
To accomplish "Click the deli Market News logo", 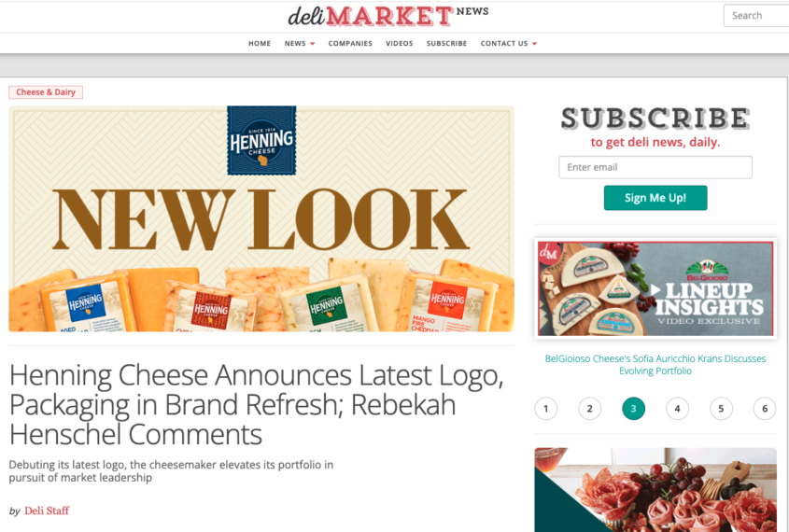I will coord(387,16).
